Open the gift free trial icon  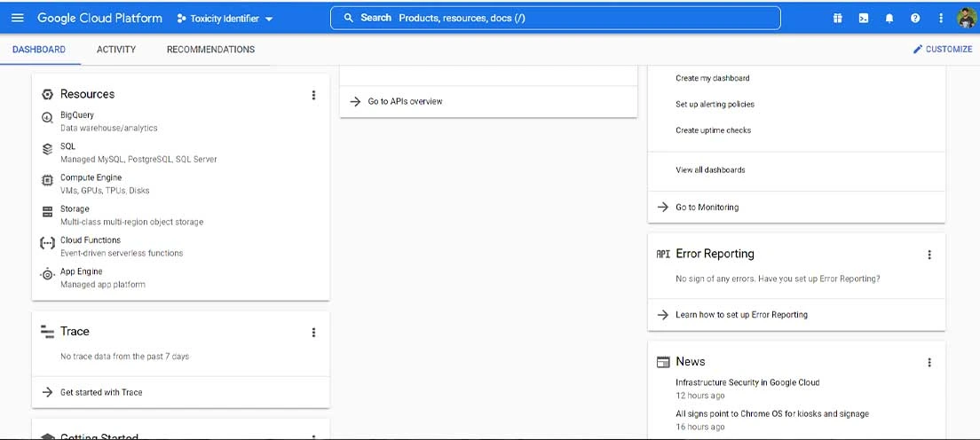click(x=837, y=18)
